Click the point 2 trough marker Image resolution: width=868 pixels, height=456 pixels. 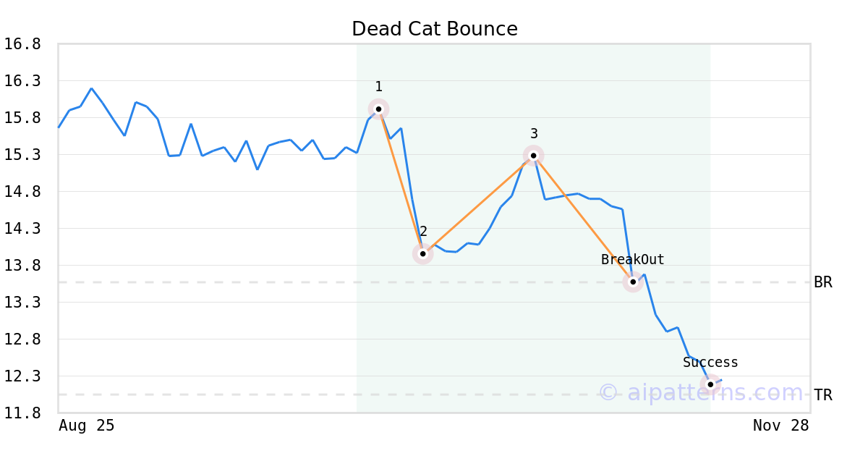point(423,253)
